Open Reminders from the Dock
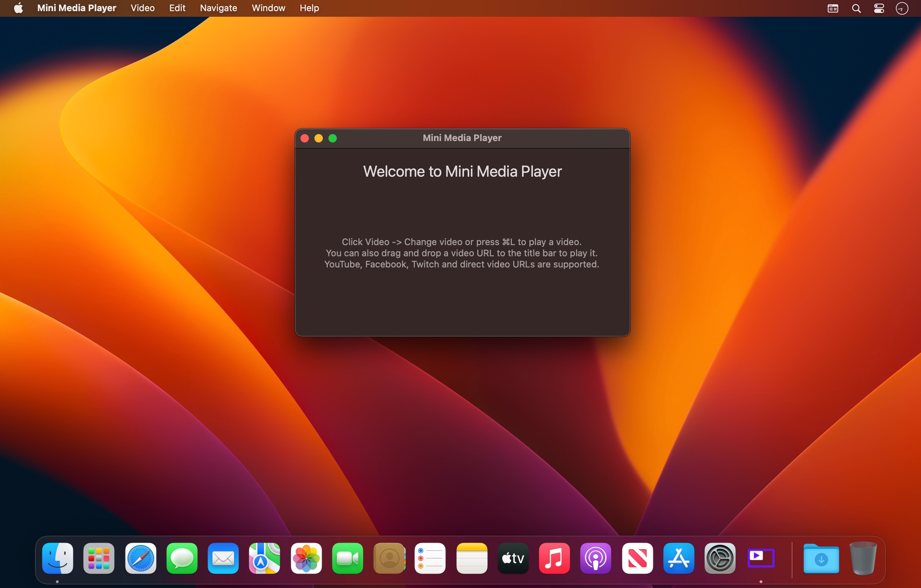Viewport: 921px width, 588px height. [430, 558]
